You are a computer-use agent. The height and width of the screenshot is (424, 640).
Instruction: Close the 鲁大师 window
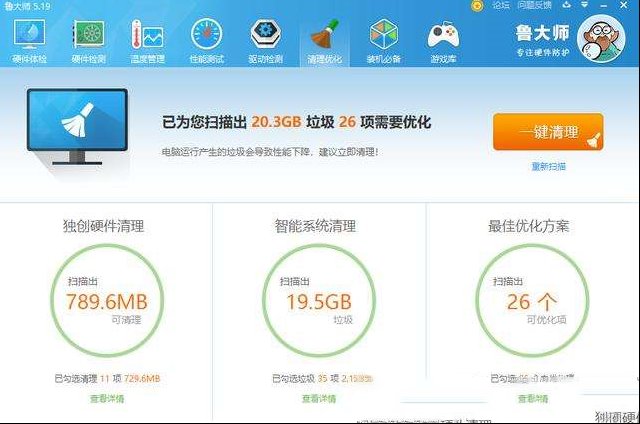[x=624, y=5]
